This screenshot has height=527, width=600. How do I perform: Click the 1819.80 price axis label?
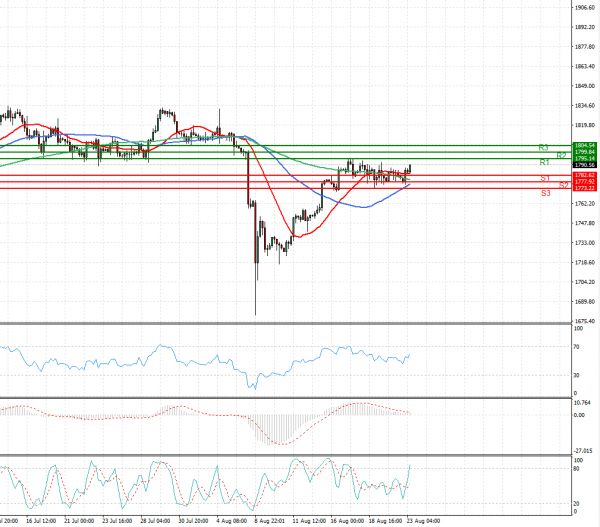pyautogui.click(x=585, y=125)
